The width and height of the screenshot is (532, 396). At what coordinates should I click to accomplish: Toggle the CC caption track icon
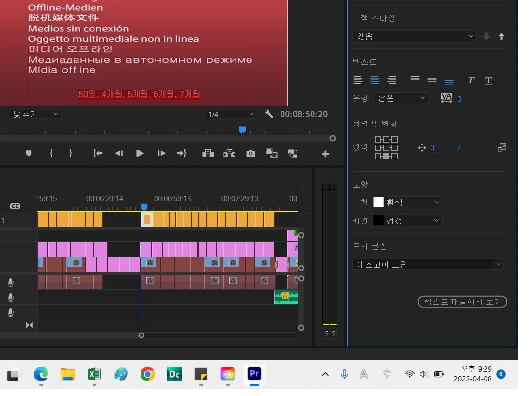(x=15, y=206)
